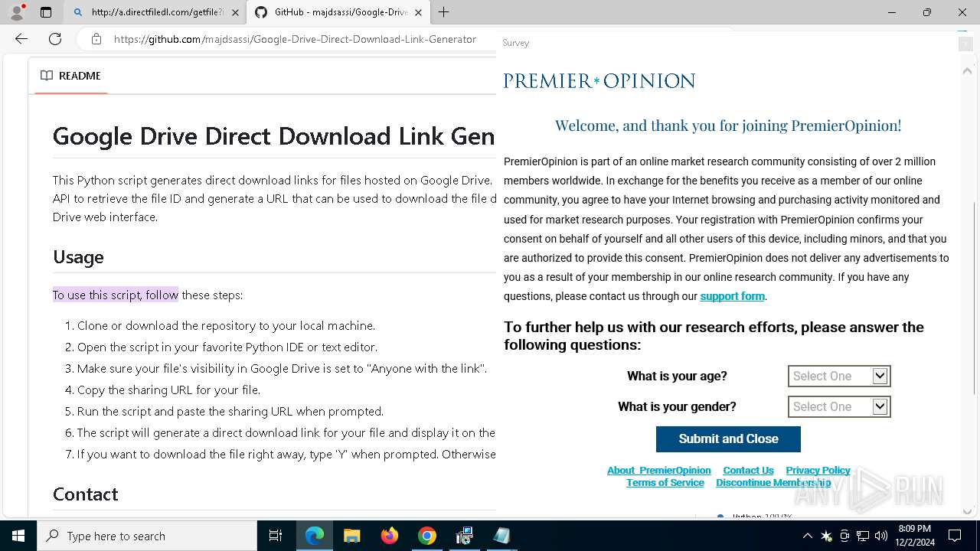Click the GitHub URL in the address bar
Screen dimensions: 980x551
[x=295, y=39]
